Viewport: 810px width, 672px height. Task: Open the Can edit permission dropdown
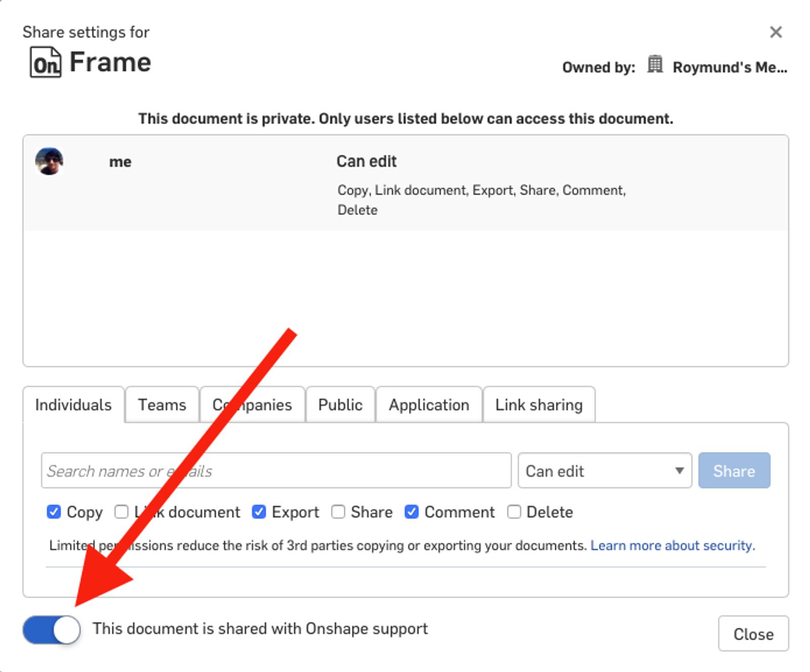(604, 471)
